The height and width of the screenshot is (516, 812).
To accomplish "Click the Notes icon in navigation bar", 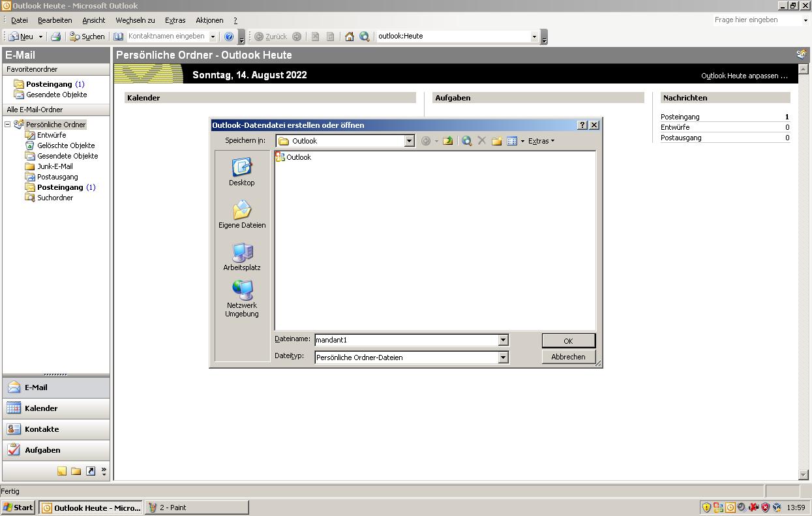I will pyautogui.click(x=62, y=471).
